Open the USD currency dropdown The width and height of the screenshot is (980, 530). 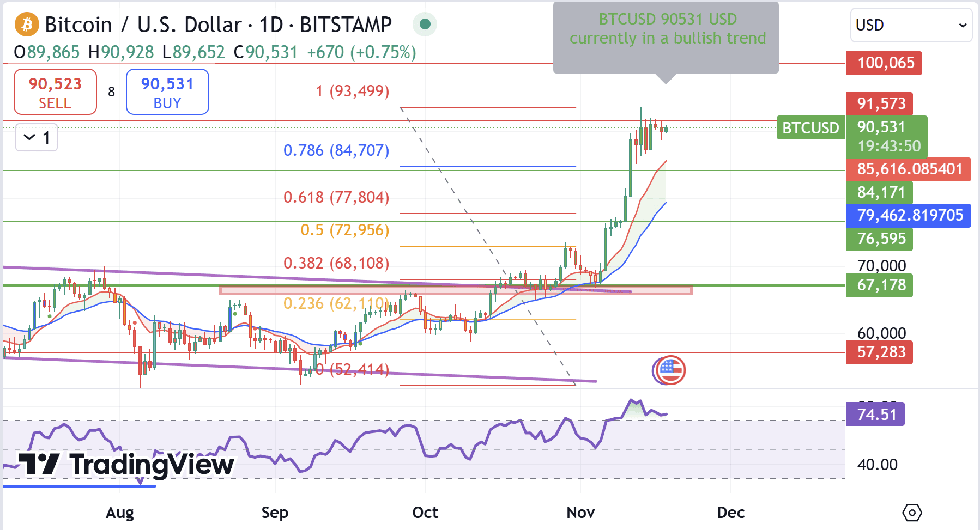coord(911,25)
